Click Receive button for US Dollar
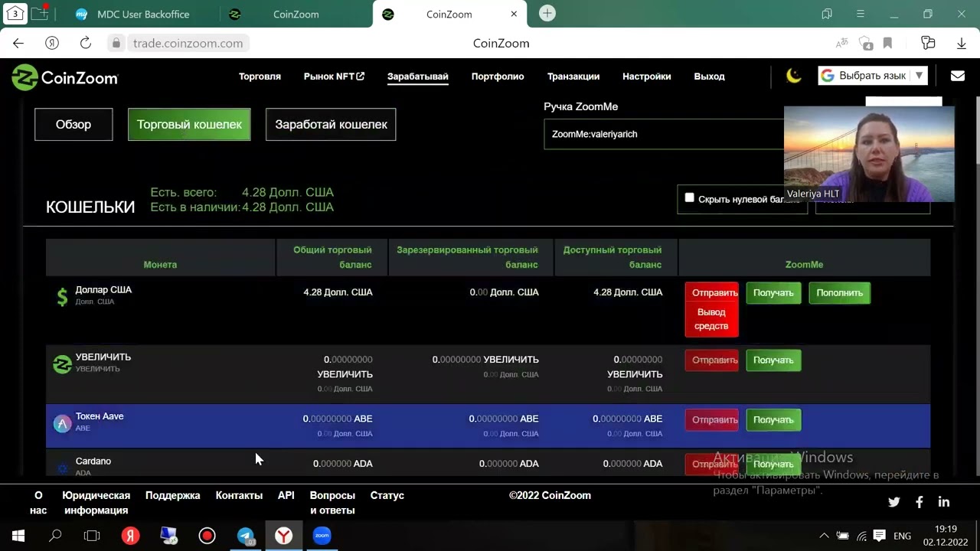The width and height of the screenshot is (980, 551). pyautogui.click(x=773, y=293)
